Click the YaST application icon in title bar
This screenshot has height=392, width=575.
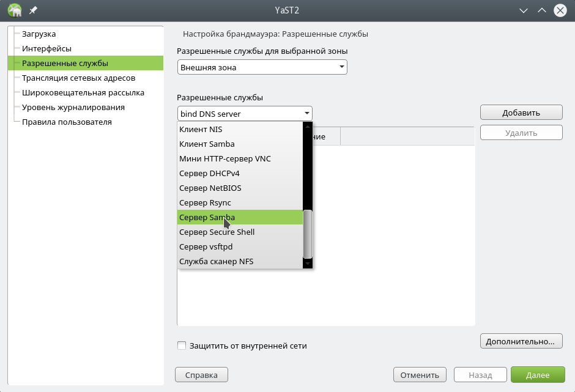(x=15, y=10)
